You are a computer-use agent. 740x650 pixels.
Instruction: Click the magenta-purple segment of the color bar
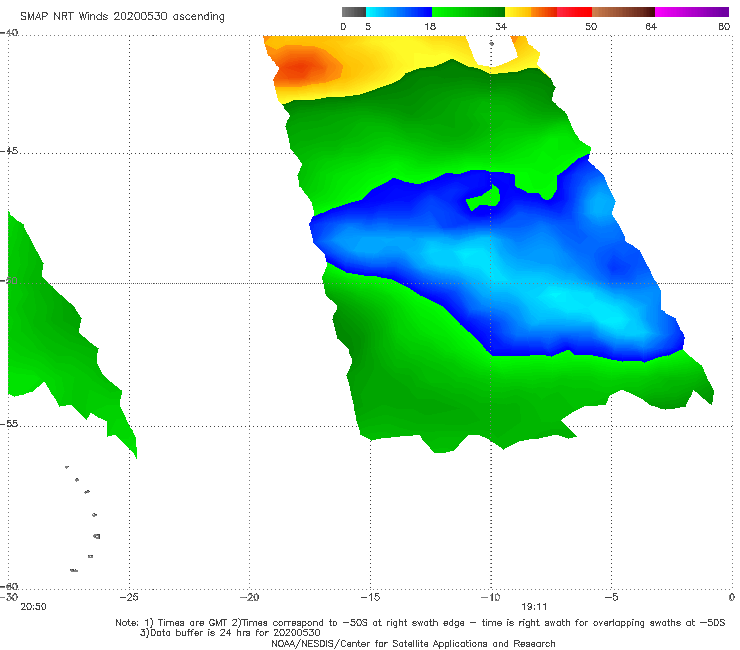click(x=692, y=12)
